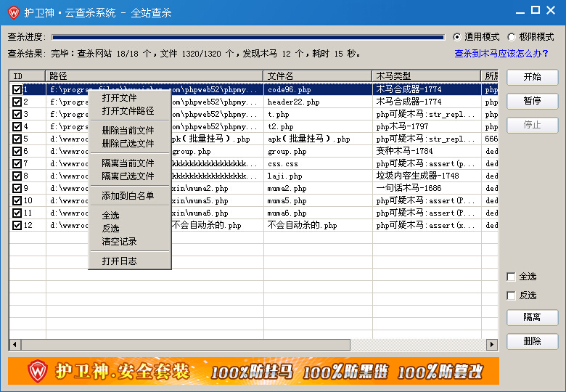Viewport: 566px width, 392px height.
Task: Click the shield logo in the orange banner
Action: (x=38, y=371)
